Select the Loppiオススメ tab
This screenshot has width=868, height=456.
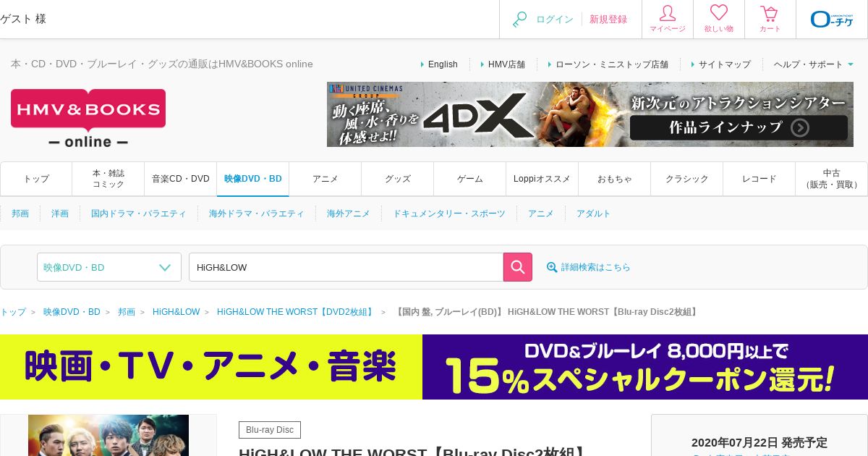pyautogui.click(x=542, y=179)
